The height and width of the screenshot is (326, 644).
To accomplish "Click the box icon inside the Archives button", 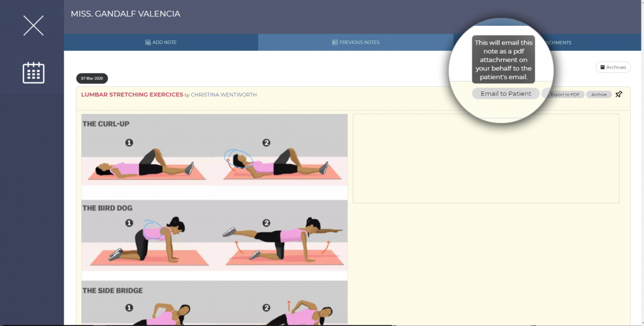I will pyautogui.click(x=602, y=67).
